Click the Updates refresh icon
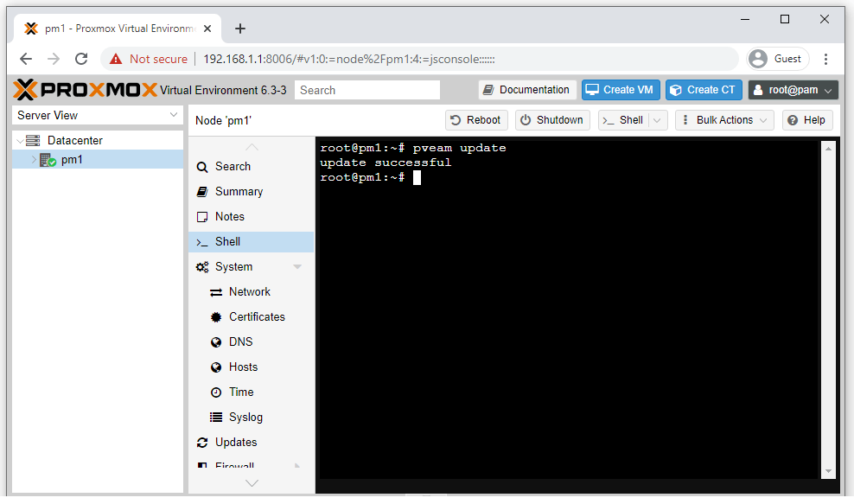854x504 pixels. click(202, 443)
